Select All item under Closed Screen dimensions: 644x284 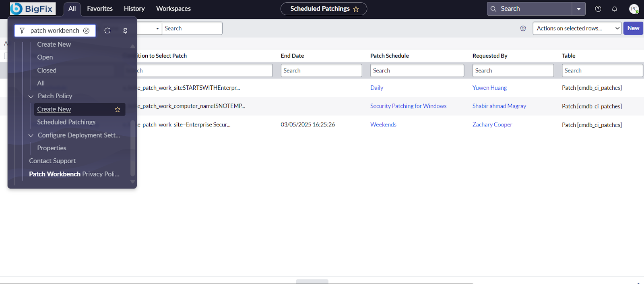[41, 83]
